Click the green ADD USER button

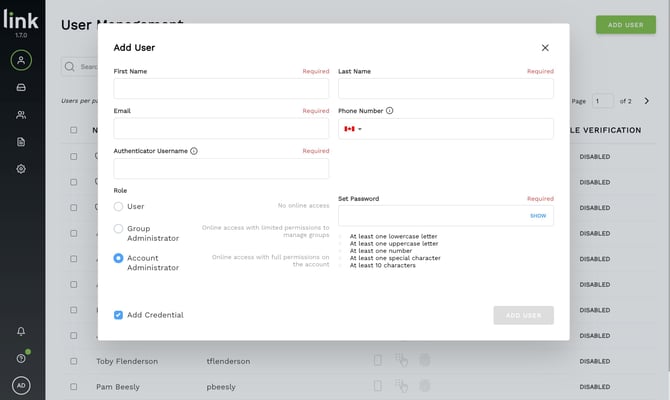click(x=626, y=25)
